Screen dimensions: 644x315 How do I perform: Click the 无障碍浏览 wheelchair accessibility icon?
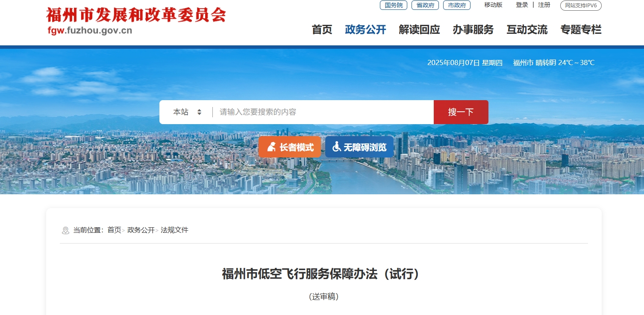pyautogui.click(x=337, y=147)
